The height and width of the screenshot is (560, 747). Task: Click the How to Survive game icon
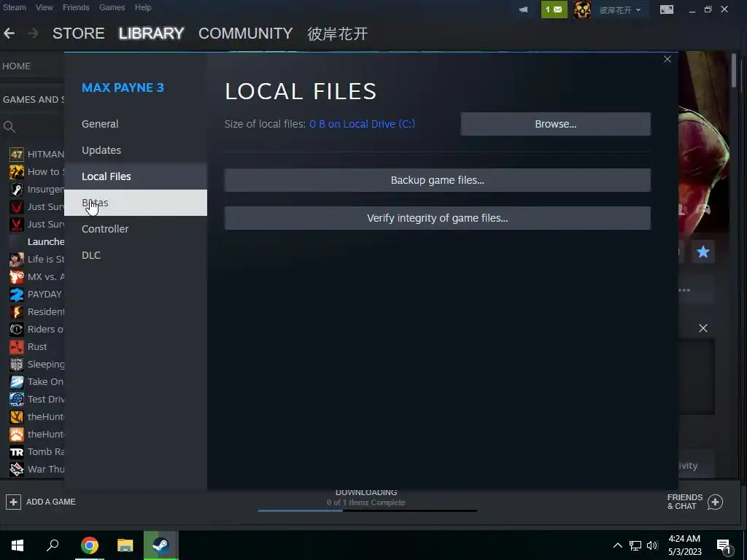pyautogui.click(x=17, y=172)
